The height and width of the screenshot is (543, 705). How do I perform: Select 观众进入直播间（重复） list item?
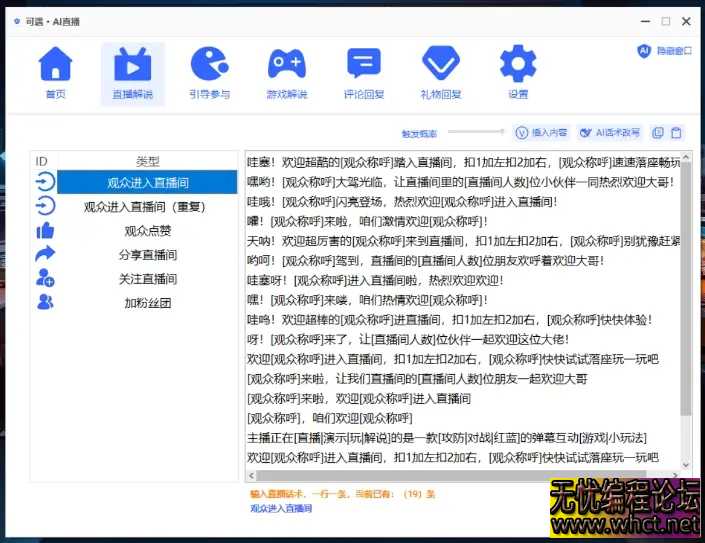(148, 207)
